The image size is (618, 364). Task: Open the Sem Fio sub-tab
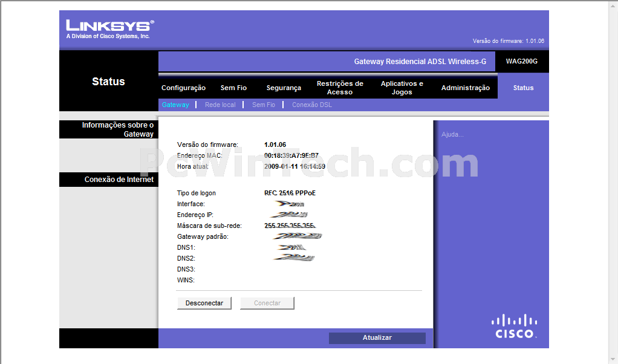pyautogui.click(x=264, y=105)
